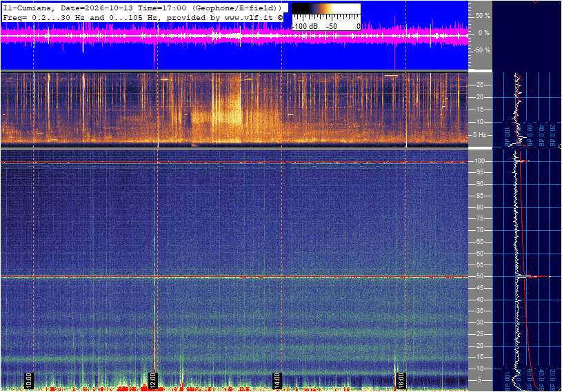This screenshot has width=562, height=392.
Task: Click the 100 Hz peak in the side spectrum graph
Action: point(523,161)
